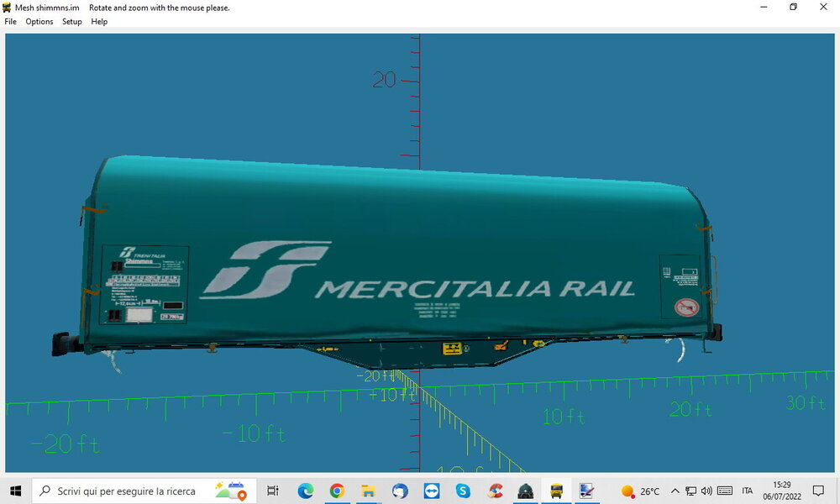This screenshot has width=840, height=504.
Task: Open the volume control in tray
Action: pyautogui.click(x=706, y=491)
